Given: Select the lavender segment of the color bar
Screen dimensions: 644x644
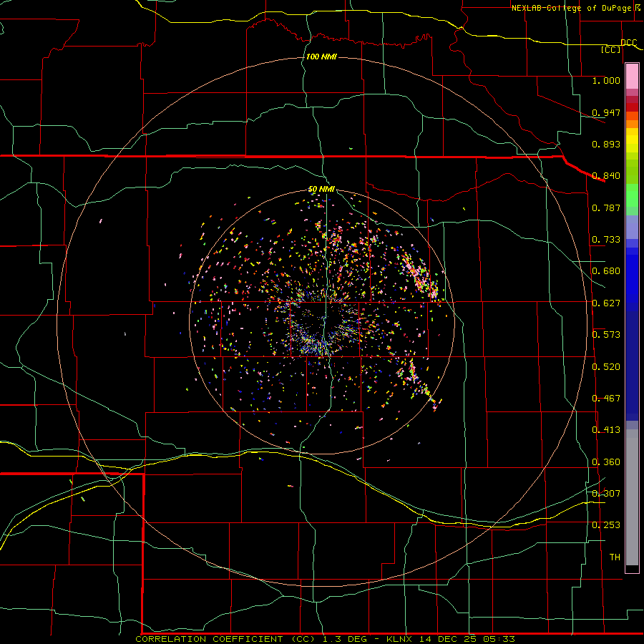Looking at the screenshot, I should [632, 227].
